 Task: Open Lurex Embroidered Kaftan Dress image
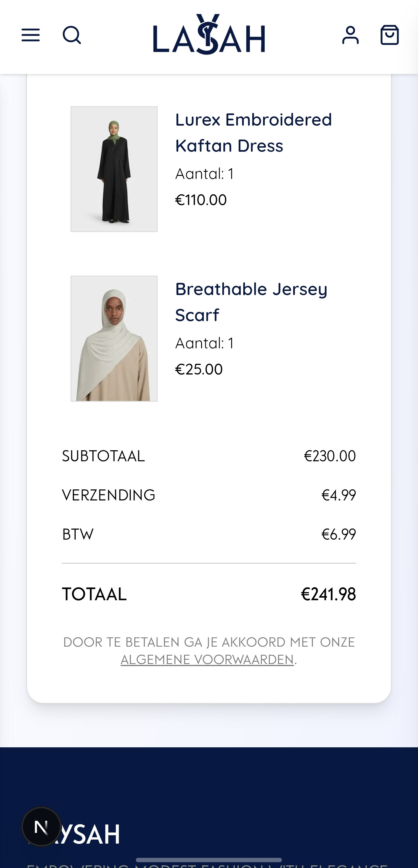114,169
